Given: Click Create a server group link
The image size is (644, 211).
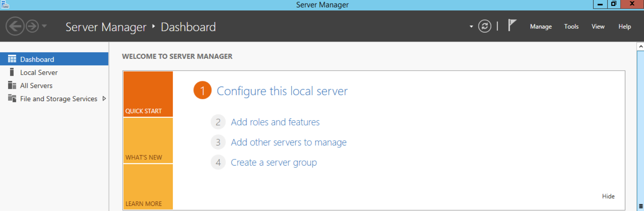Looking at the screenshot, I should (274, 163).
